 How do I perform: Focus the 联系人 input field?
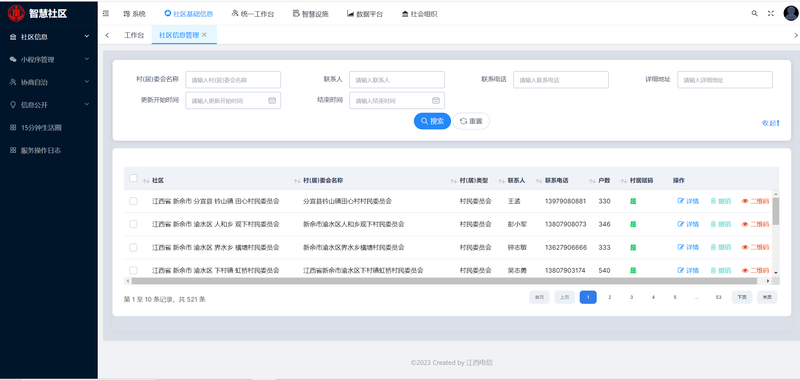[397, 80]
